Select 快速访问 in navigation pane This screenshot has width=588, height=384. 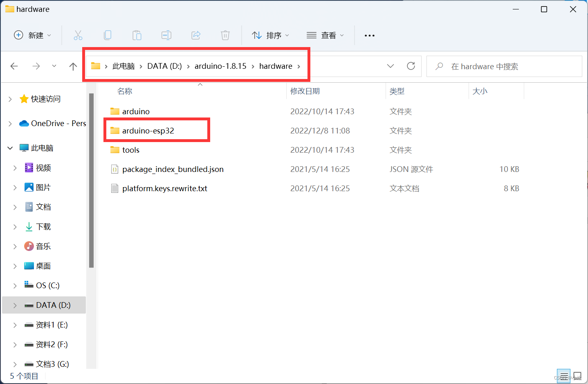[x=45, y=99]
